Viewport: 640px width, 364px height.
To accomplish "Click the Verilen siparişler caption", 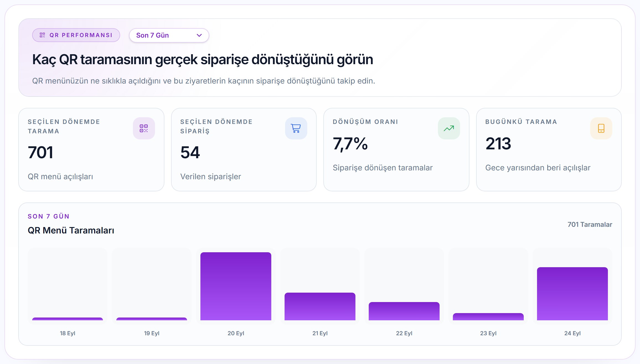I will click(x=211, y=177).
